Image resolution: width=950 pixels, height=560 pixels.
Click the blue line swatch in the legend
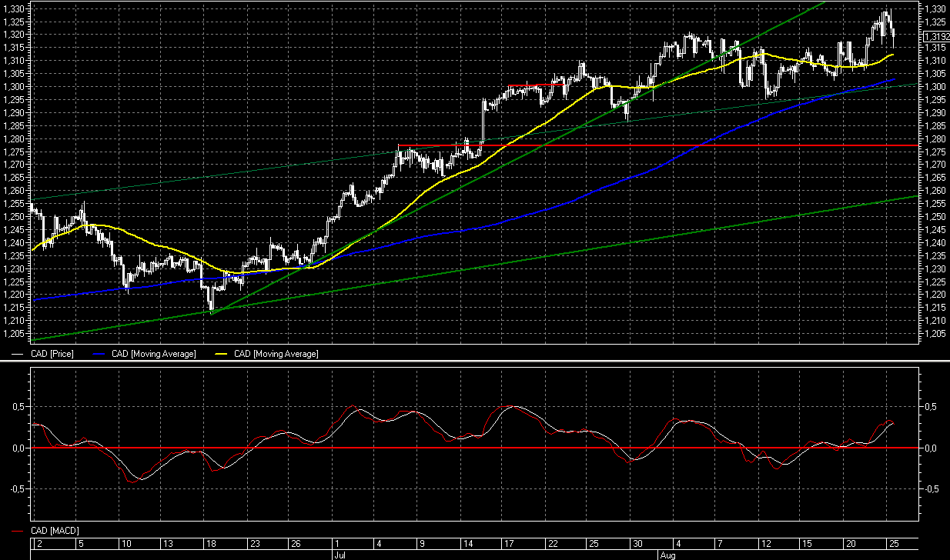(99, 354)
